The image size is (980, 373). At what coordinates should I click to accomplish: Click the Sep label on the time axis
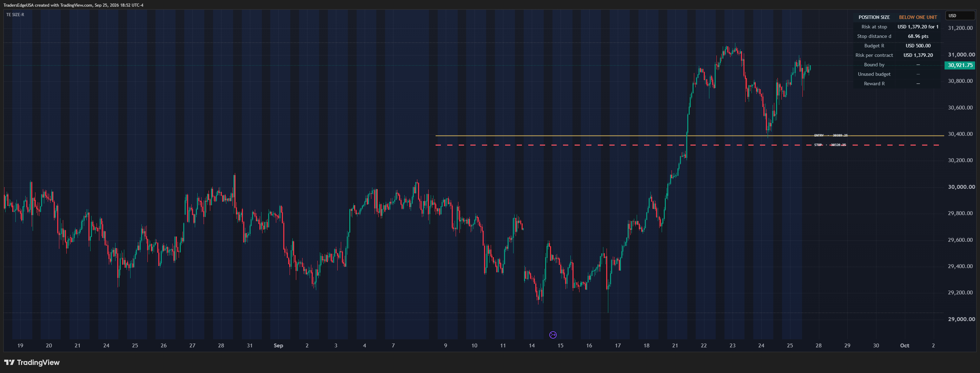point(278,346)
